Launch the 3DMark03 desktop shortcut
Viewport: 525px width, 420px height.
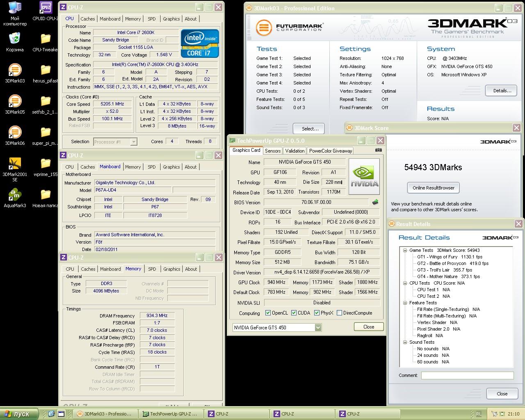[15, 73]
